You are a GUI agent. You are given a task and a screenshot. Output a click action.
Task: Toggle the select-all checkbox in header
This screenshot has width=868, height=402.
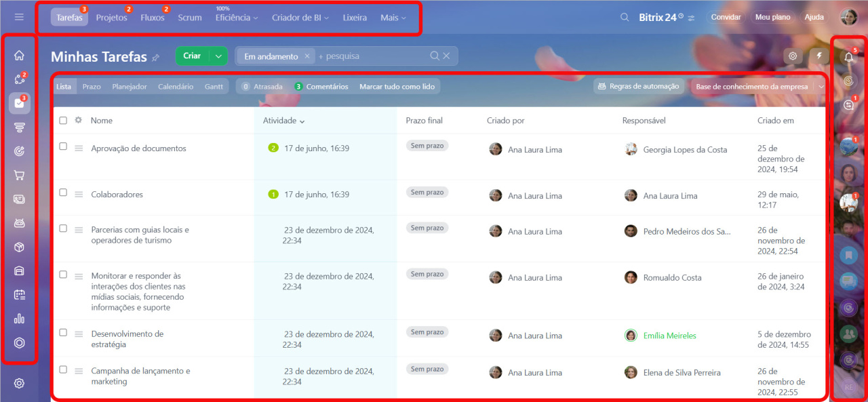[63, 121]
